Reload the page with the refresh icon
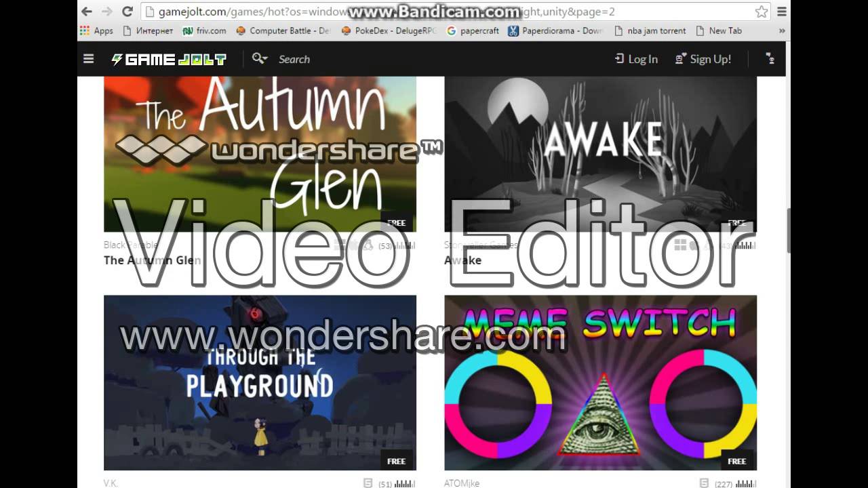868x488 pixels. (127, 12)
